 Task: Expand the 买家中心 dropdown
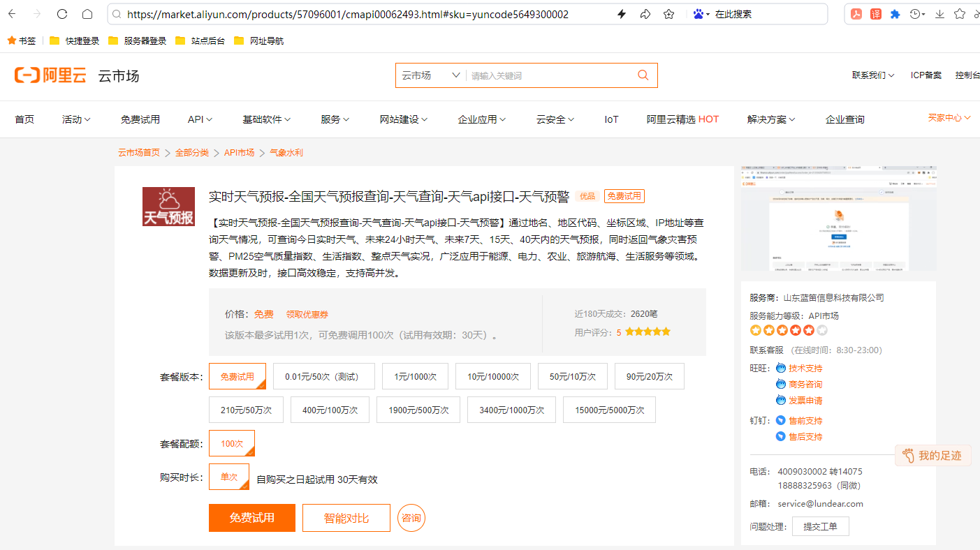click(949, 117)
